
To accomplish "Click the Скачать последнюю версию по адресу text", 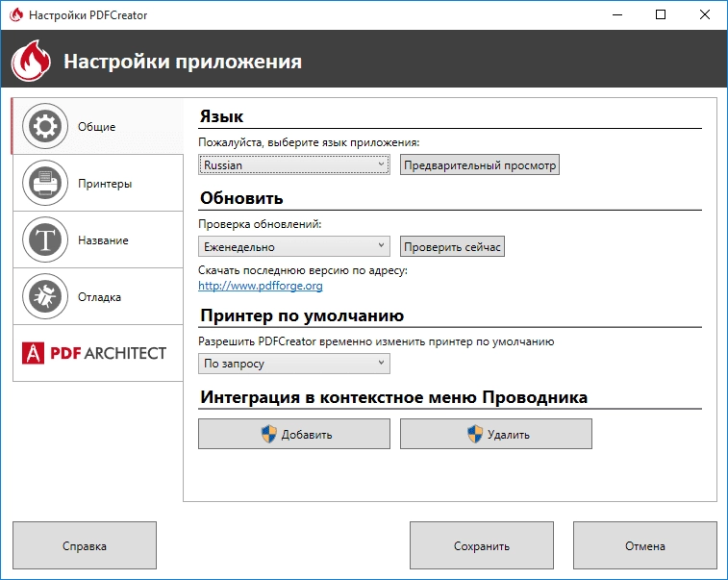I will point(303,270).
